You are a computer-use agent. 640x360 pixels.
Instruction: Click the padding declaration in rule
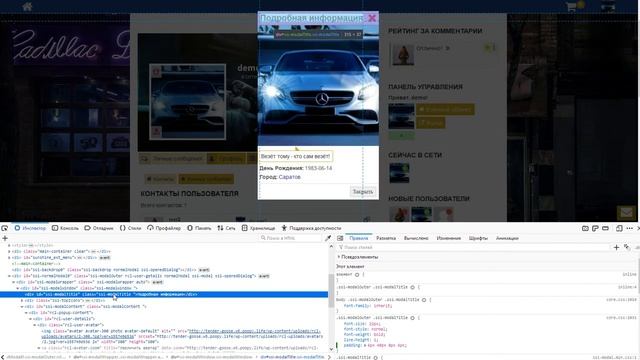(376, 345)
